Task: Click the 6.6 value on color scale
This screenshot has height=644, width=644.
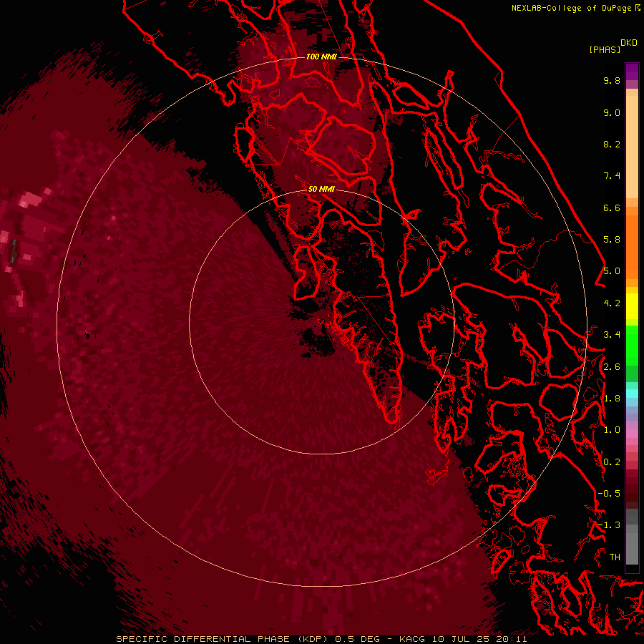Action: click(x=612, y=208)
